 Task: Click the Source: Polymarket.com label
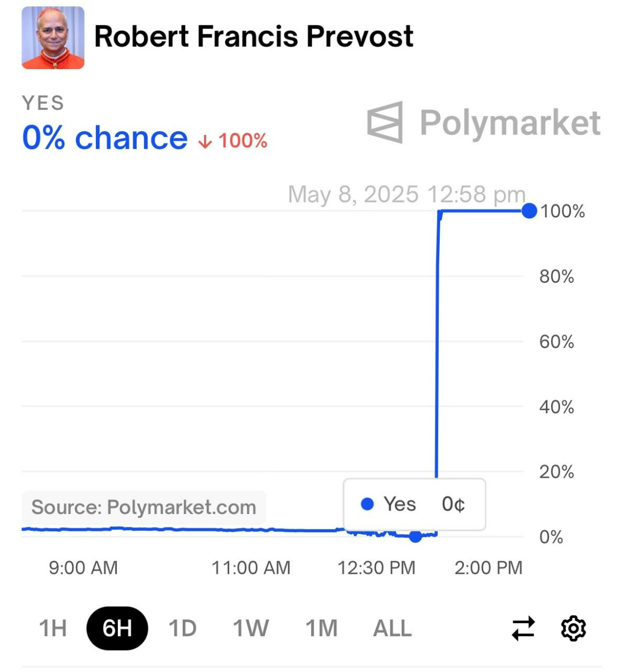click(x=144, y=507)
